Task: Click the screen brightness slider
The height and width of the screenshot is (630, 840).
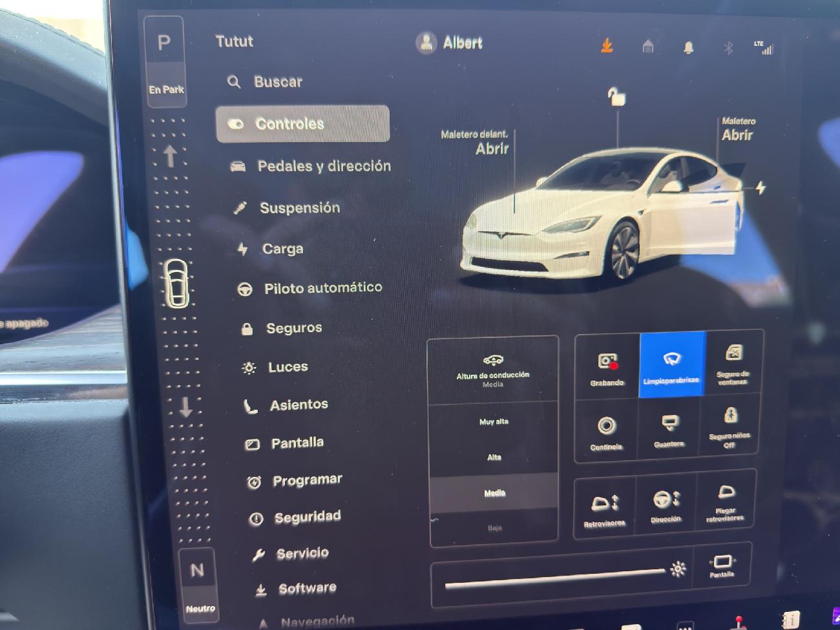Action: coord(555,577)
